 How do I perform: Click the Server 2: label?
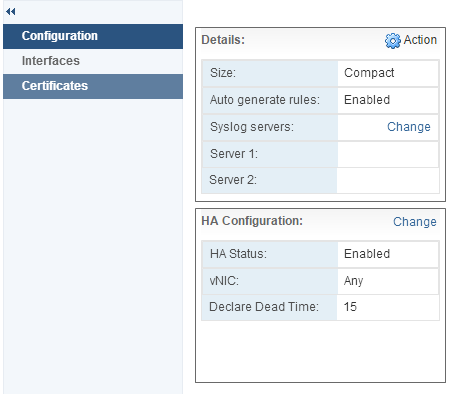point(233,180)
